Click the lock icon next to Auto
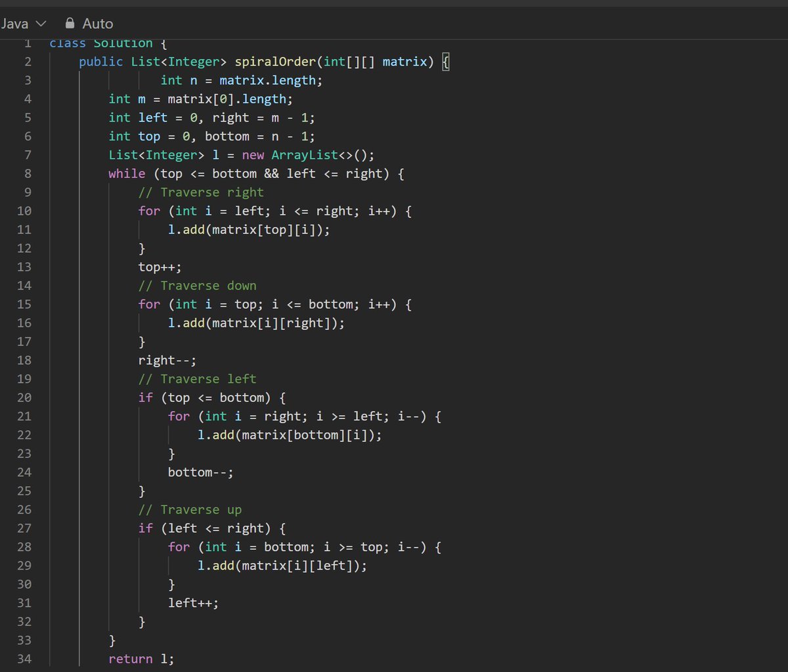The width and height of the screenshot is (788, 672). pyautogui.click(x=70, y=23)
